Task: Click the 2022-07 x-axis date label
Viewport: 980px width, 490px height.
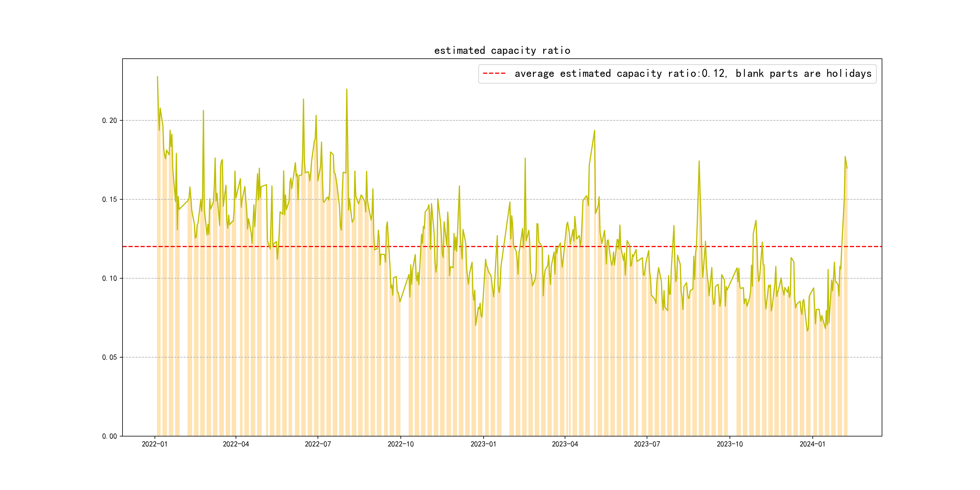Action: click(x=318, y=444)
